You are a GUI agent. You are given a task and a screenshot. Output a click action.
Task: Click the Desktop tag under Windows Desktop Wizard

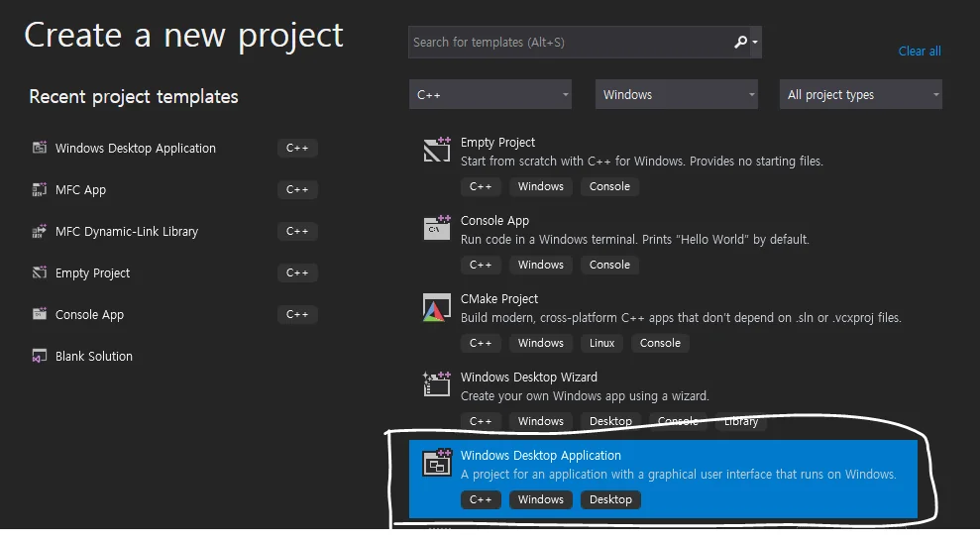[610, 421]
